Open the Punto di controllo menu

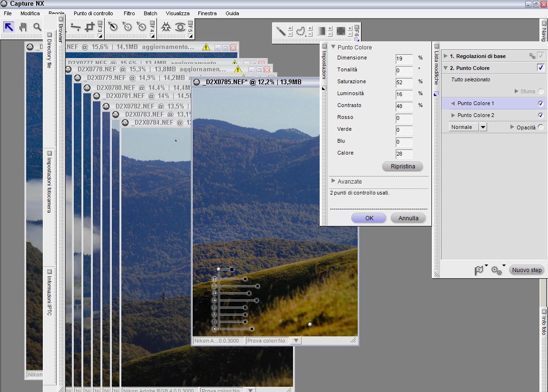93,13
